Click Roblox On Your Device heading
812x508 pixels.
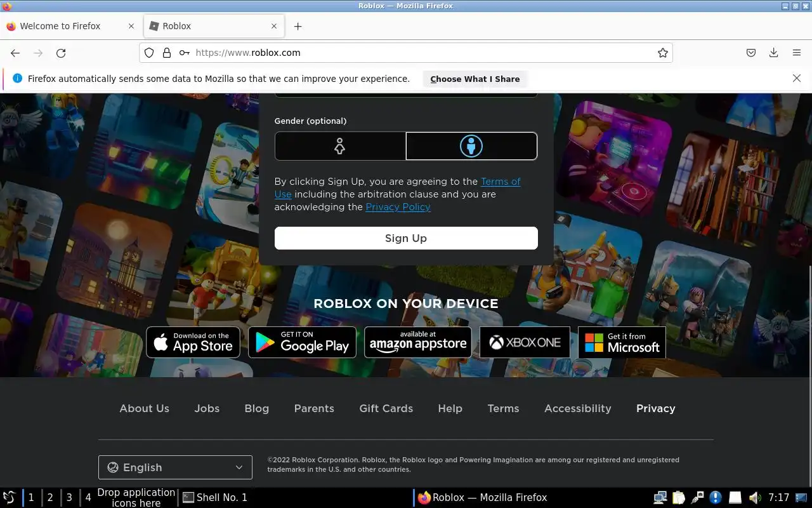[x=406, y=304]
